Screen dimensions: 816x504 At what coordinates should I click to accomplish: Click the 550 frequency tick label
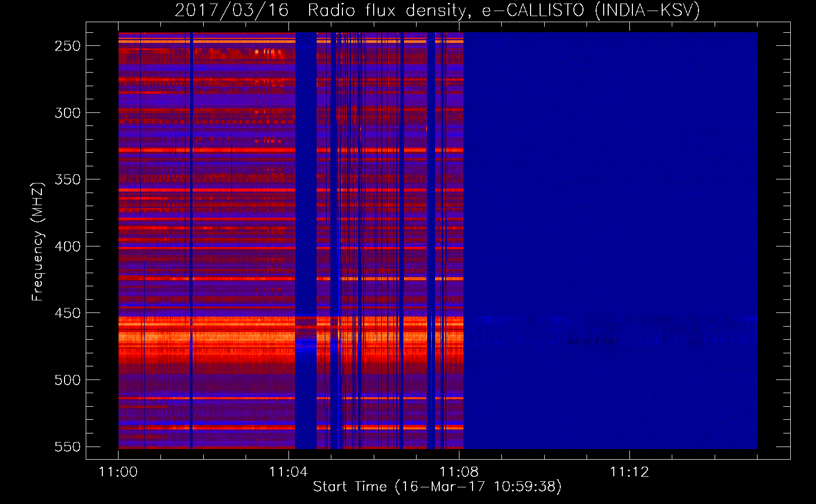pos(68,447)
